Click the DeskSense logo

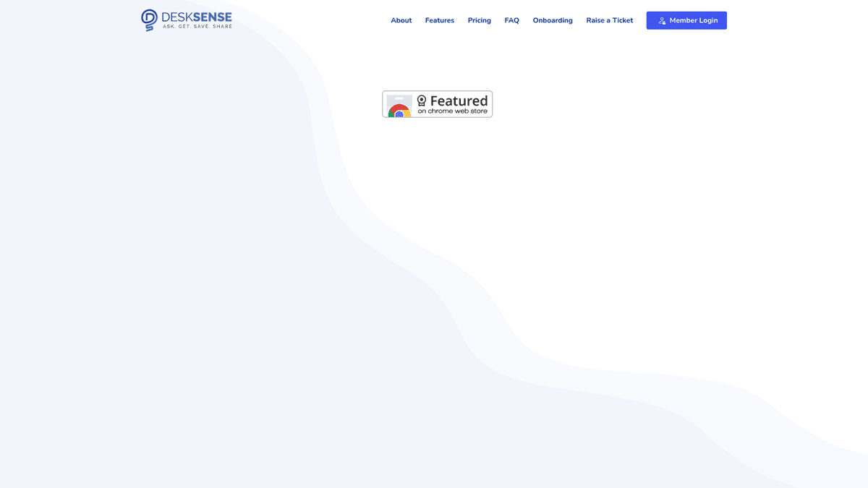(x=187, y=20)
